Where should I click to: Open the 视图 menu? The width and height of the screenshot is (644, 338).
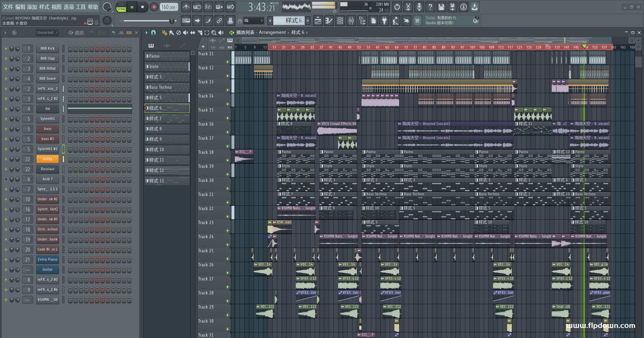tap(56, 7)
